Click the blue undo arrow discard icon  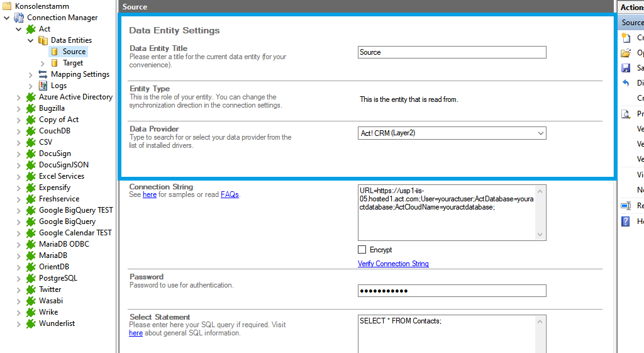tap(626, 83)
